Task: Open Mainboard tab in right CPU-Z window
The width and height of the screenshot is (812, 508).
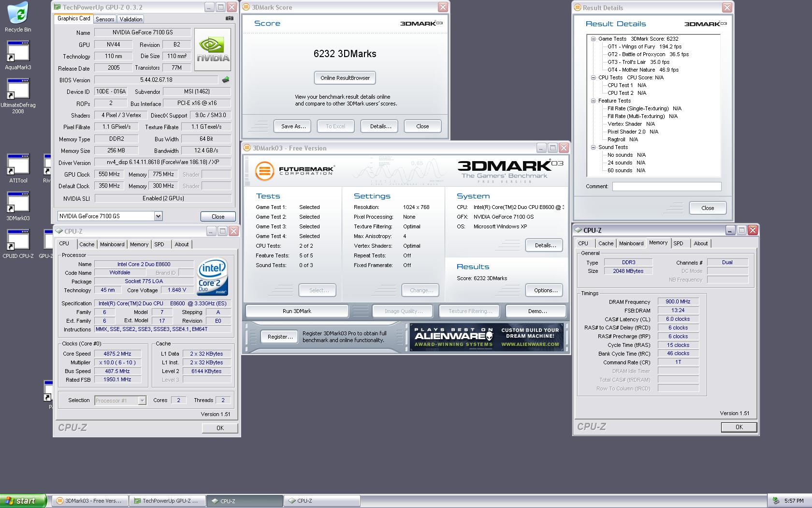Action: [x=631, y=243]
